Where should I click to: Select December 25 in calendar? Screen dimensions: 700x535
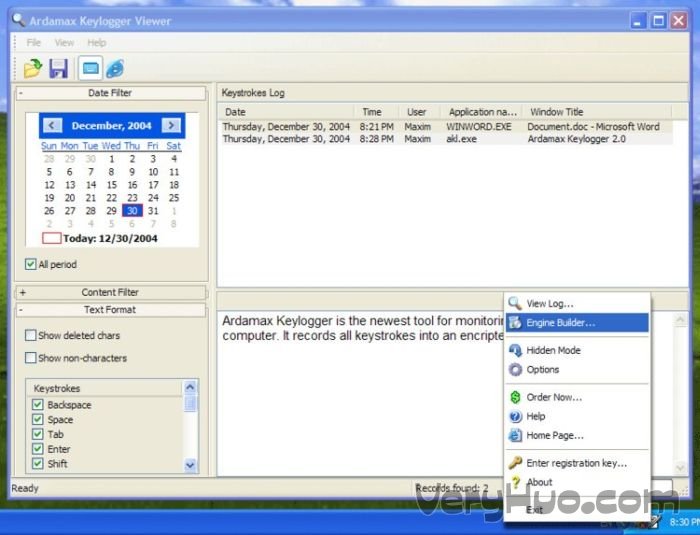174,198
